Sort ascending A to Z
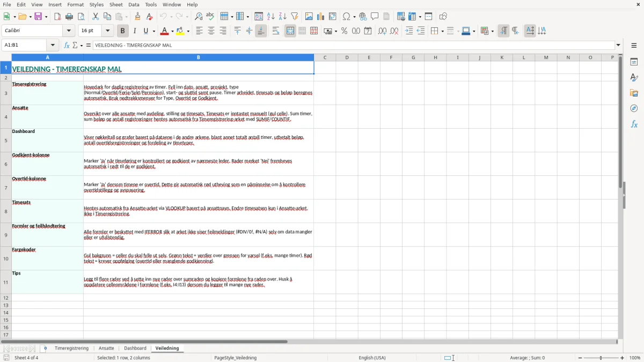This screenshot has height=362, width=644. click(x=271, y=17)
